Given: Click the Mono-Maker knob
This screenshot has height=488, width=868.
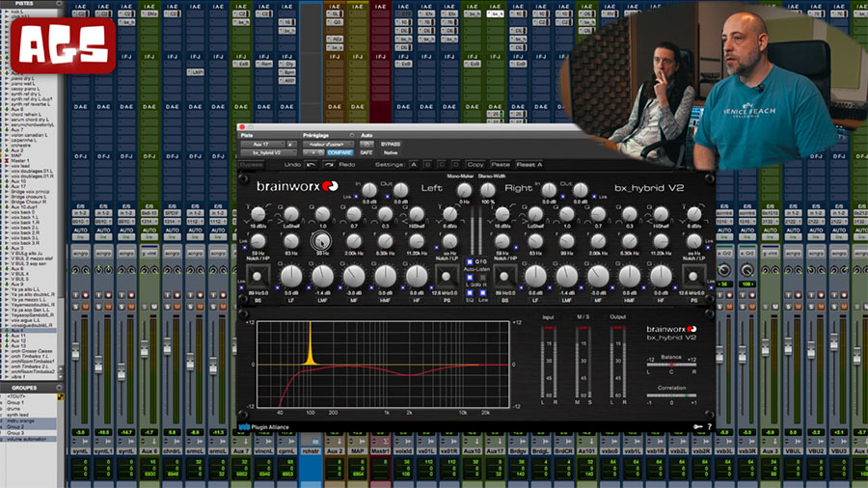Looking at the screenshot, I should [464, 190].
